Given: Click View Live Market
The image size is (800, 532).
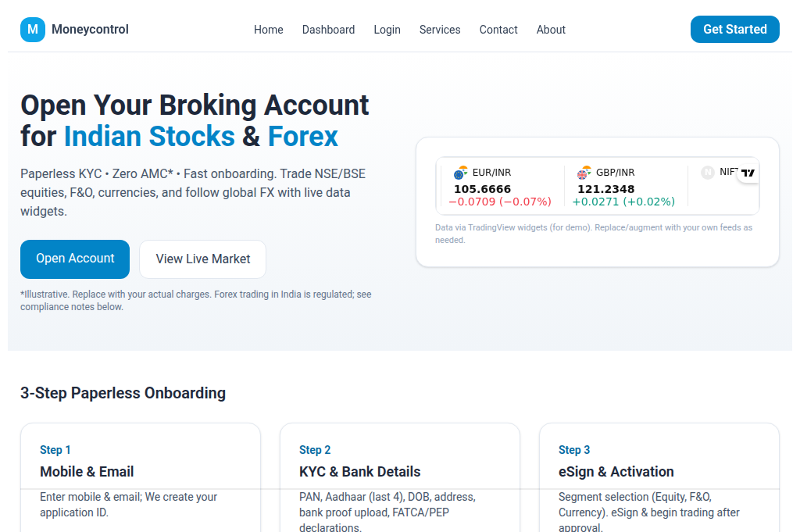Looking at the screenshot, I should click(x=202, y=259).
